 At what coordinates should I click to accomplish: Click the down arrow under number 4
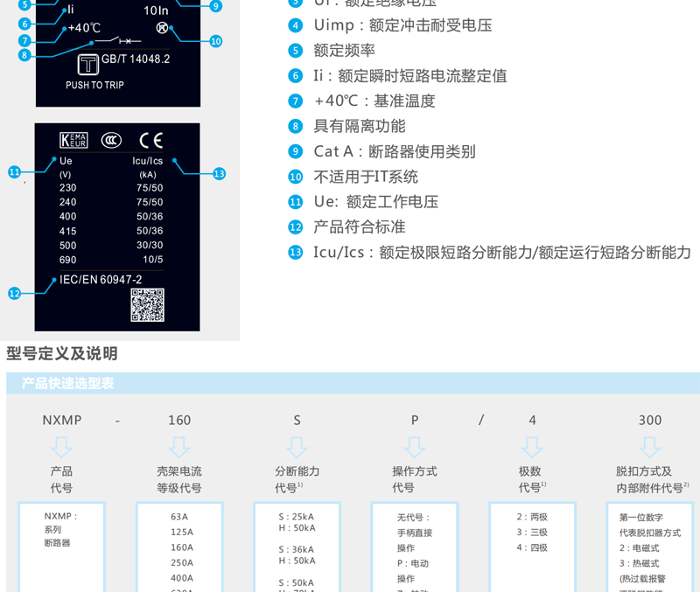pos(532,447)
